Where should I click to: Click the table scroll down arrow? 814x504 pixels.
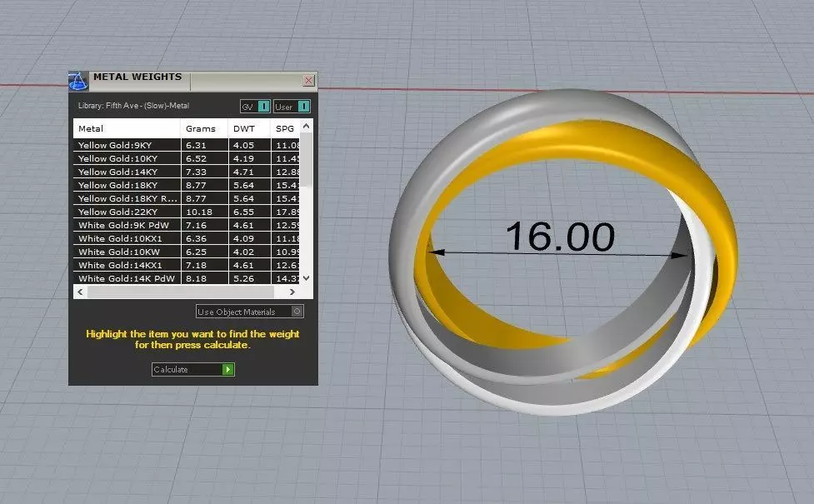pyautogui.click(x=307, y=278)
